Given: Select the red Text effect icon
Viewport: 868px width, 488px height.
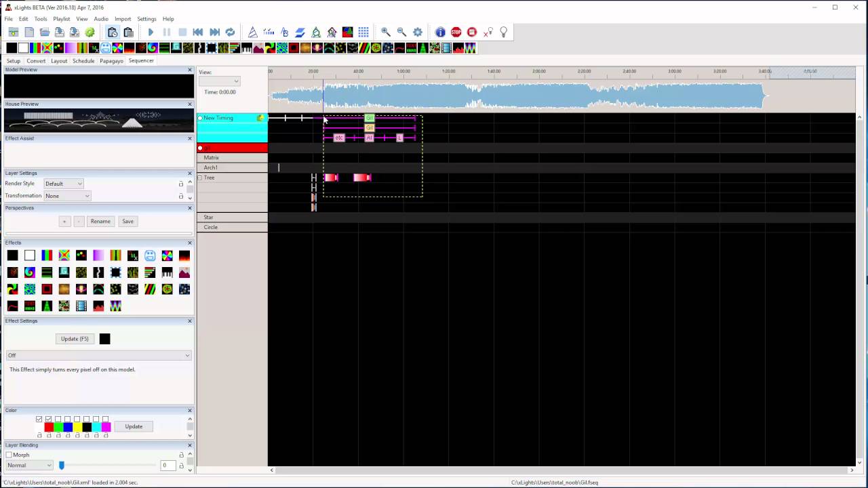Looking at the screenshot, I should [30, 306].
